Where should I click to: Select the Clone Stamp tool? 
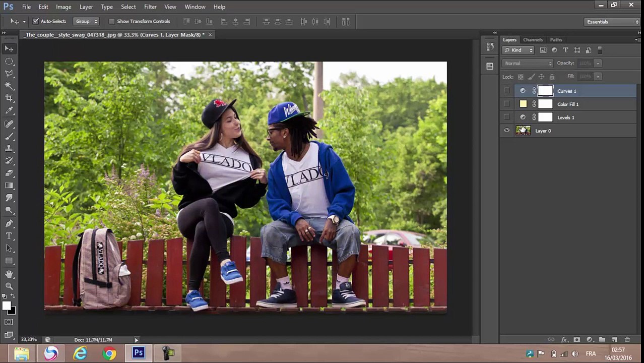tap(9, 149)
